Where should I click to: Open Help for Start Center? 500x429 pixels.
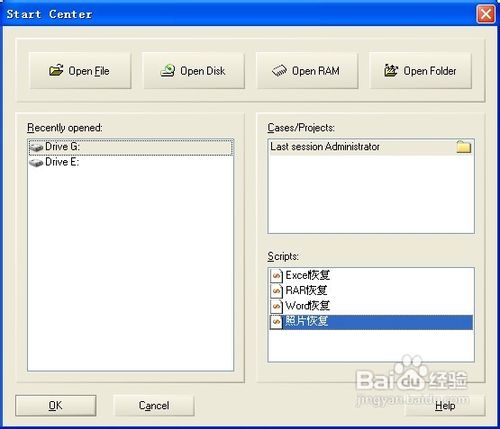pyautogui.click(x=445, y=406)
